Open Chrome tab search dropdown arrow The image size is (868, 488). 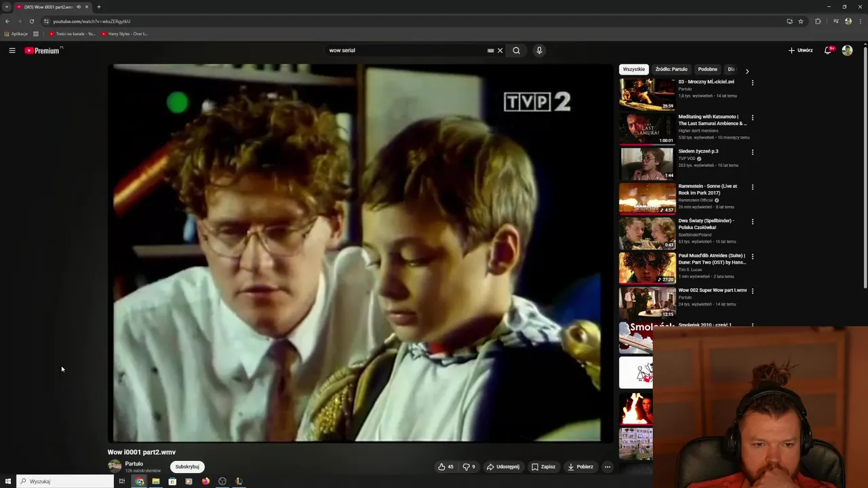click(7, 7)
